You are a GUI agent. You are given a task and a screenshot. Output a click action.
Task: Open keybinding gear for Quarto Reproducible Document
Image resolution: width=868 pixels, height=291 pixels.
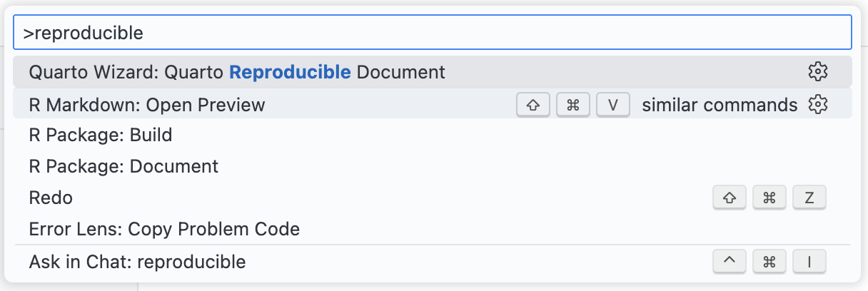pyautogui.click(x=817, y=71)
